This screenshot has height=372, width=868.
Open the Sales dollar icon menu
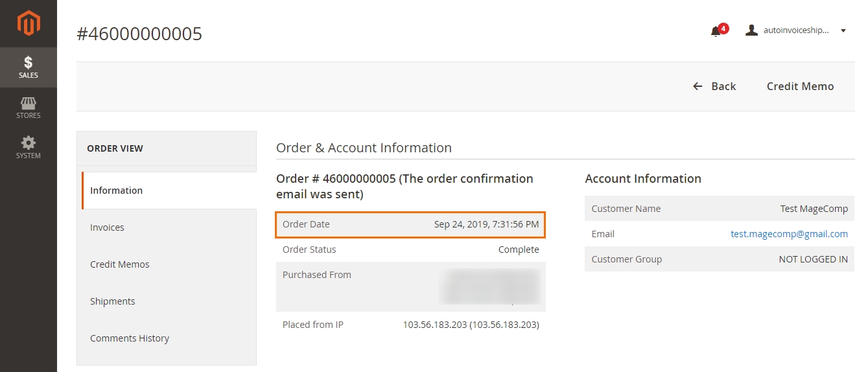[28, 63]
